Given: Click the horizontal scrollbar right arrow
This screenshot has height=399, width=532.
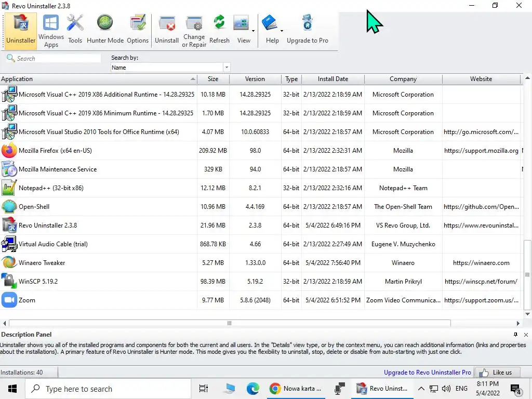Looking at the screenshot, I should click(518, 323).
